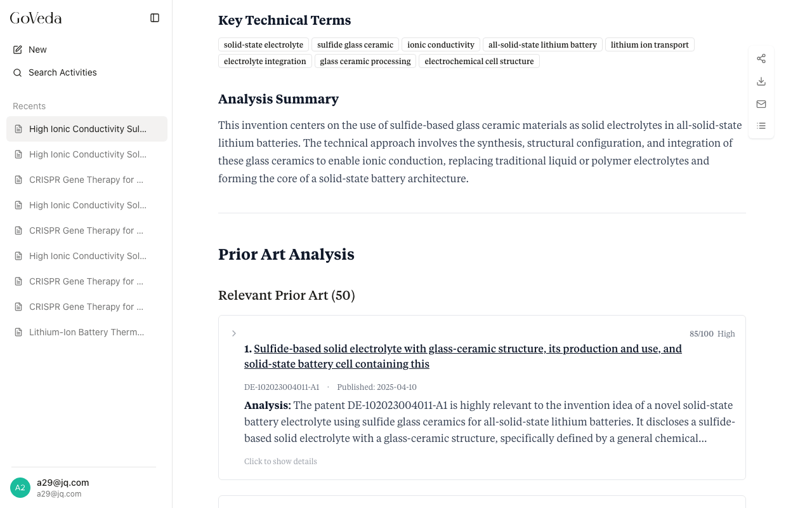Open the table of contents list icon
Screen dimensions: 812x508
point(761,126)
